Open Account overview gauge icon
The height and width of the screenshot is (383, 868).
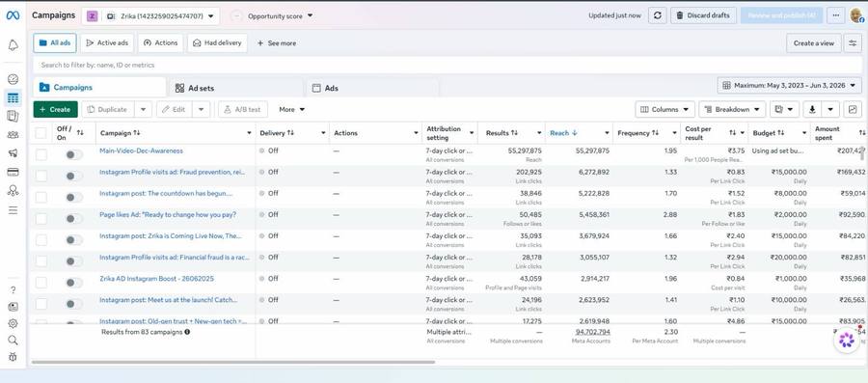coord(13,79)
